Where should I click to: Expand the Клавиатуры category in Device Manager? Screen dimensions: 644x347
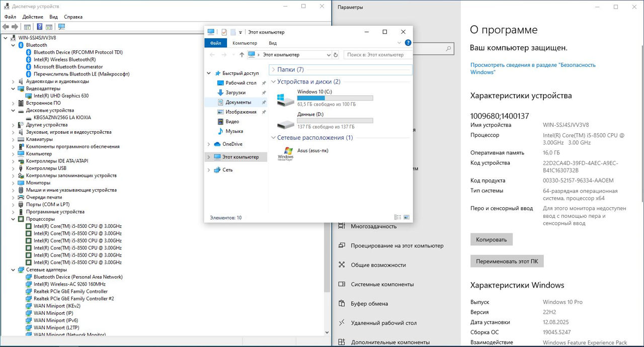coord(13,139)
